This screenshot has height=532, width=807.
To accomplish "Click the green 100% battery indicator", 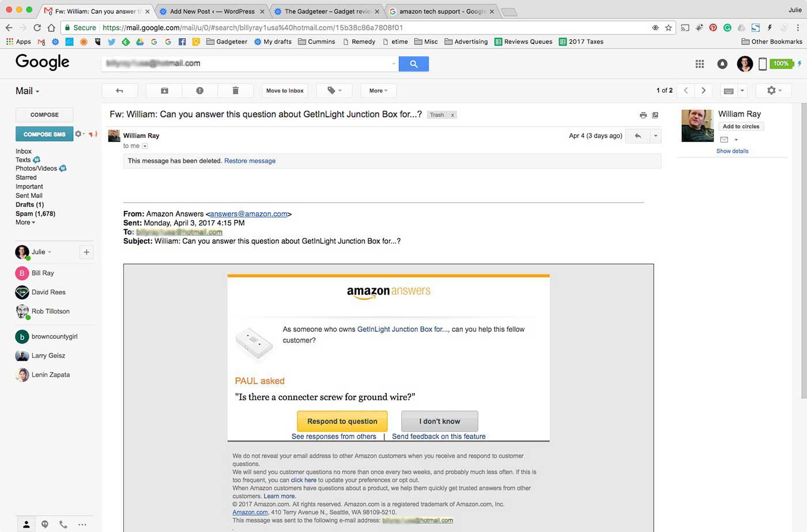I will pyautogui.click(x=781, y=63).
